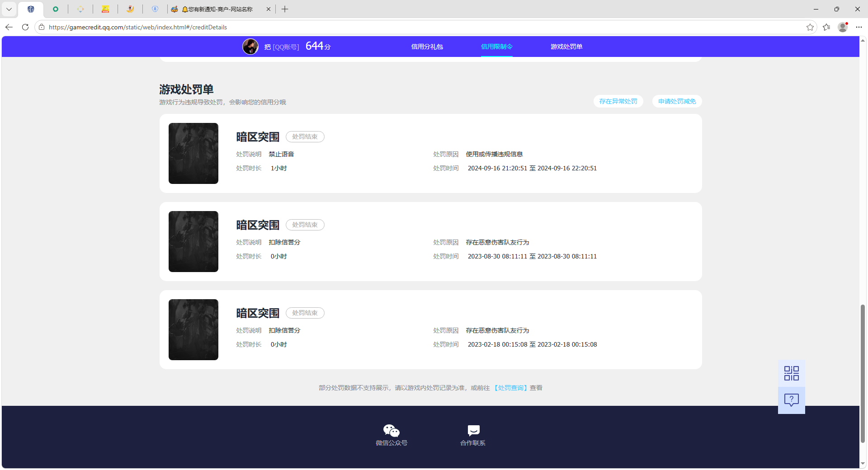Switch to the shield icon browser tab
This screenshot has width=868, height=470.
click(31, 9)
